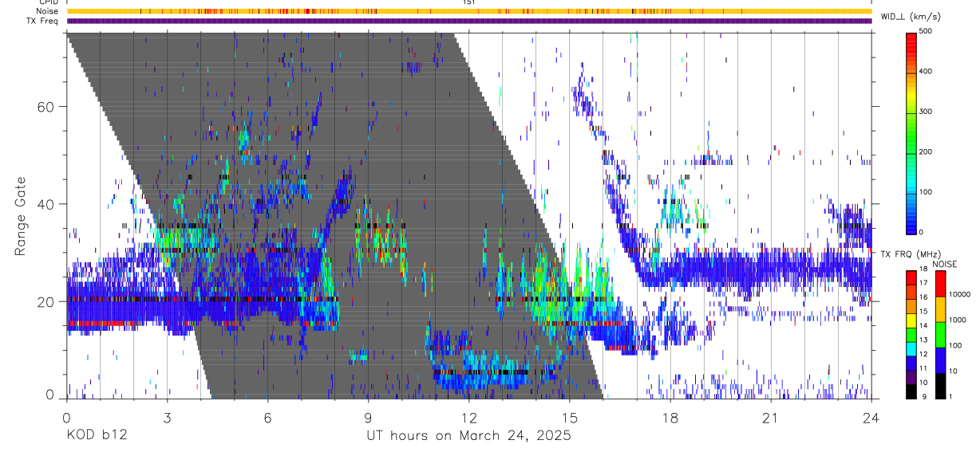The image size is (980, 452).
Task: Click the '13' value on TX frequency scale
Action: (x=923, y=340)
